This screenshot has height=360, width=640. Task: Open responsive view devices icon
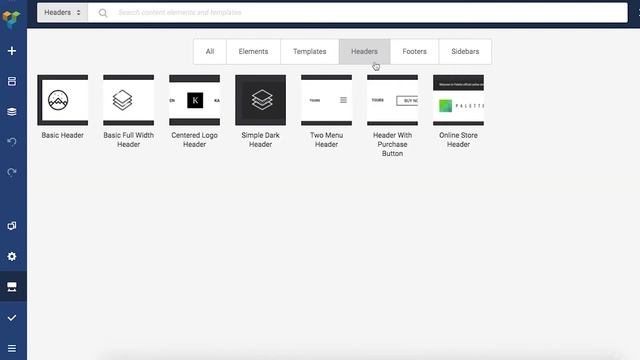coord(12,226)
